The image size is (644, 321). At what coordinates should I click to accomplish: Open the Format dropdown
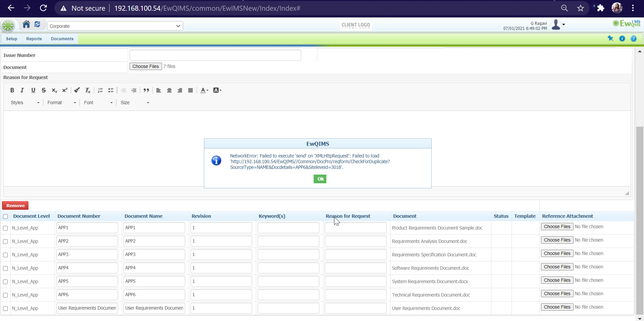pyautogui.click(x=62, y=103)
